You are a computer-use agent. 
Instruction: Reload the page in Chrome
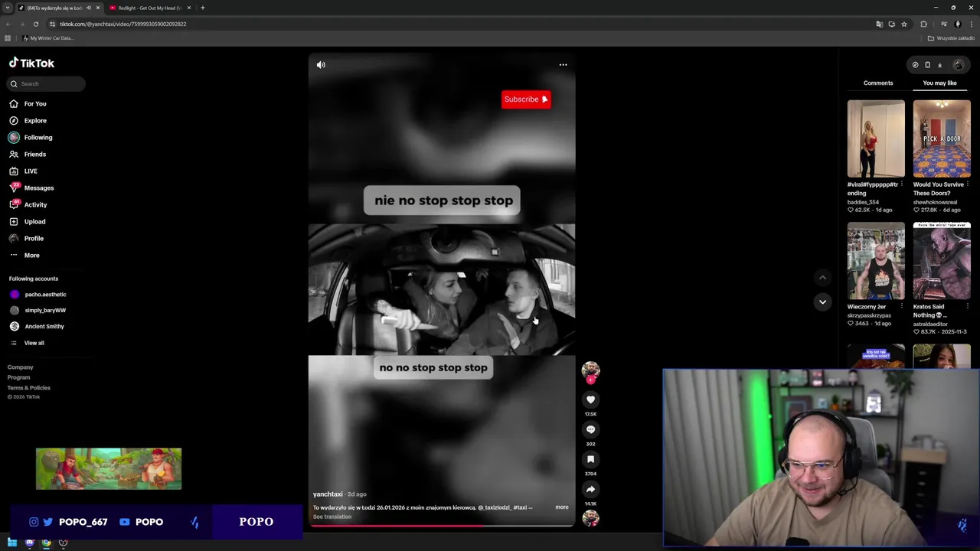[x=35, y=24]
